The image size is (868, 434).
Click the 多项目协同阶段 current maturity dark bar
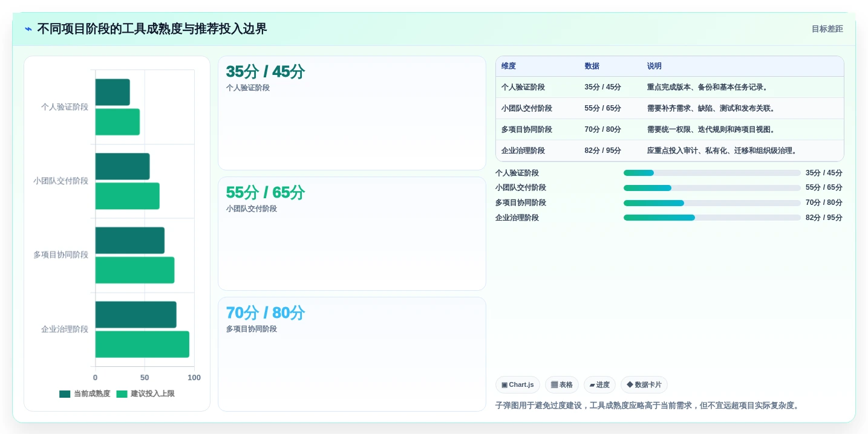coord(130,241)
